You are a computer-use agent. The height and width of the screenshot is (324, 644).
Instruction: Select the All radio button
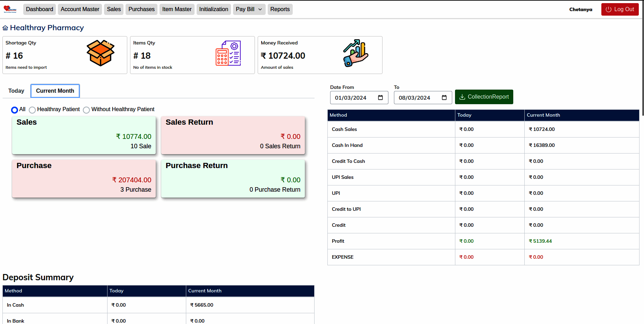pos(14,109)
